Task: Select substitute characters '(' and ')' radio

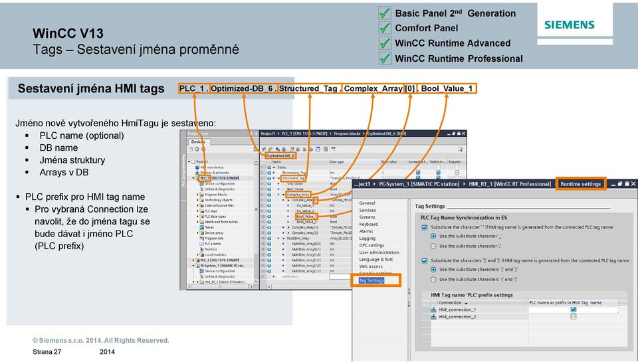Action: point(433,280)
